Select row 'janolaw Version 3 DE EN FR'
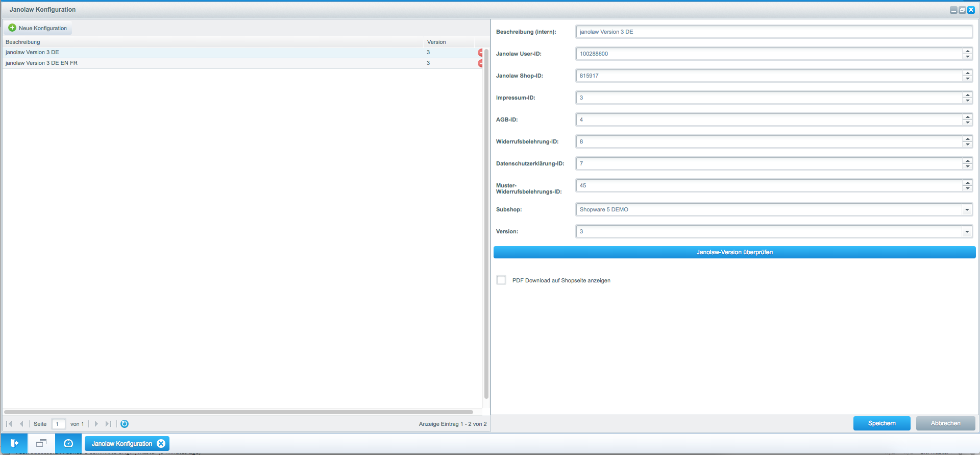 pos(242,63)
